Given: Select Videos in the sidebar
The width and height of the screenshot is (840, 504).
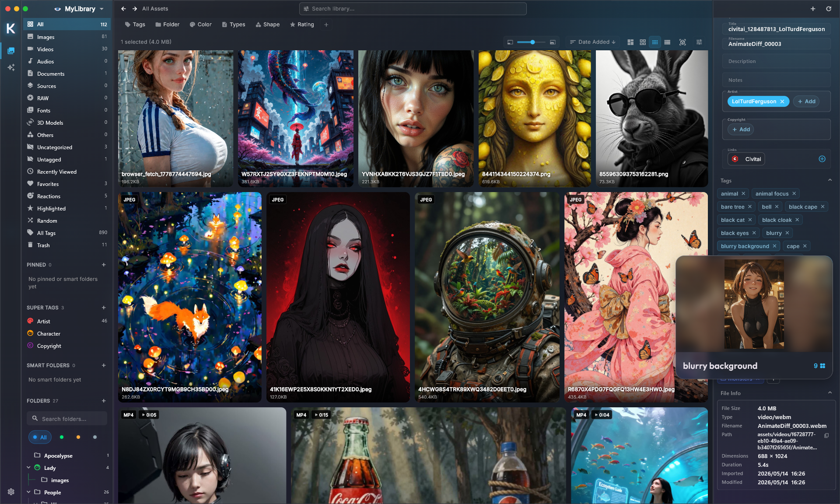Looking at the screenshot, I should click(x=67, y=49).
